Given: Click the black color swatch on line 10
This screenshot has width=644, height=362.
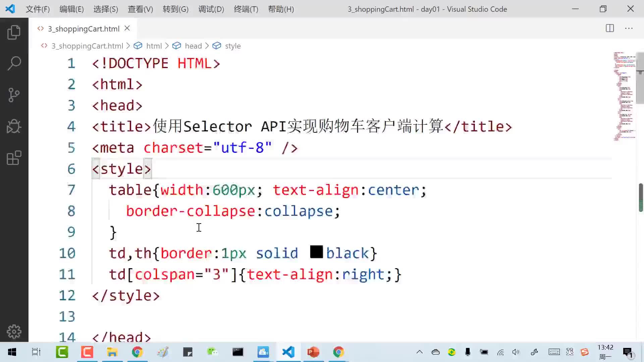Looking at the screenshot, I should (316, 252).
